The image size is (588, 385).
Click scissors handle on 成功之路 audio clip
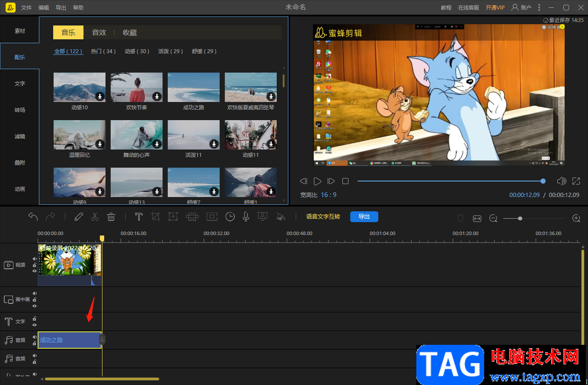pos(102,340)
